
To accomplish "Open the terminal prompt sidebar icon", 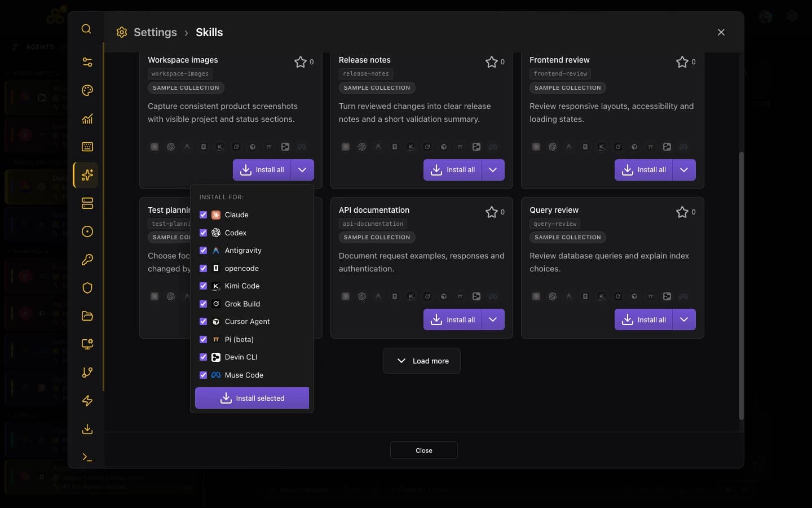I will (87, 457).
